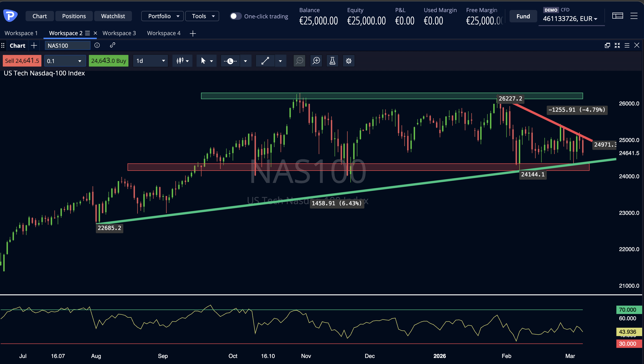Open the chart hamburger menu
The image size is (644, 364).
[627, 46]
